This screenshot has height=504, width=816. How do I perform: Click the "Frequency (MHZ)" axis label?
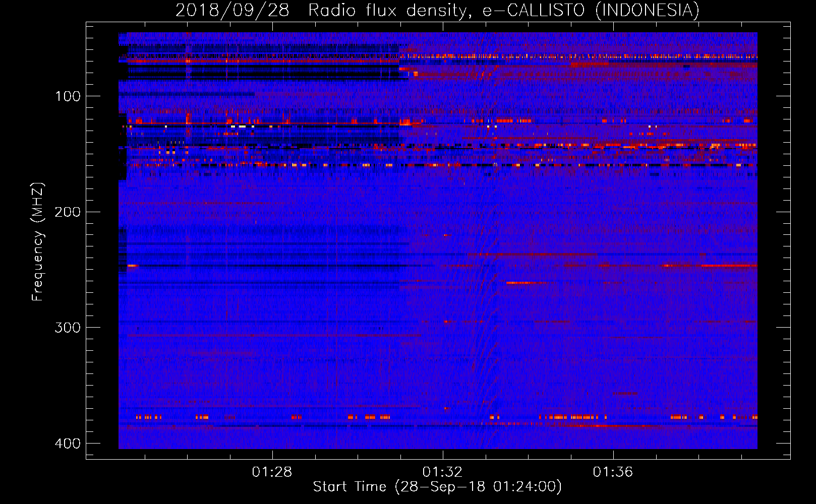pos(38,241)
